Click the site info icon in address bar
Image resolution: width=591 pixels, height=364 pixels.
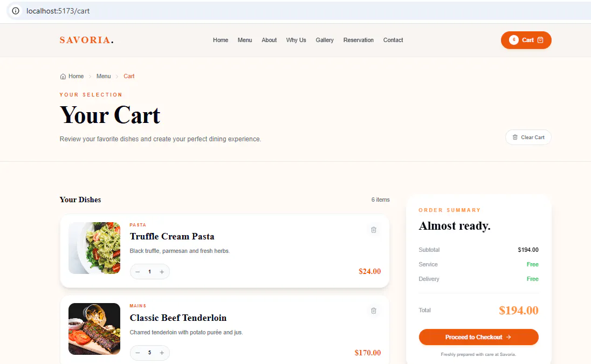click(x=16, y=11)
